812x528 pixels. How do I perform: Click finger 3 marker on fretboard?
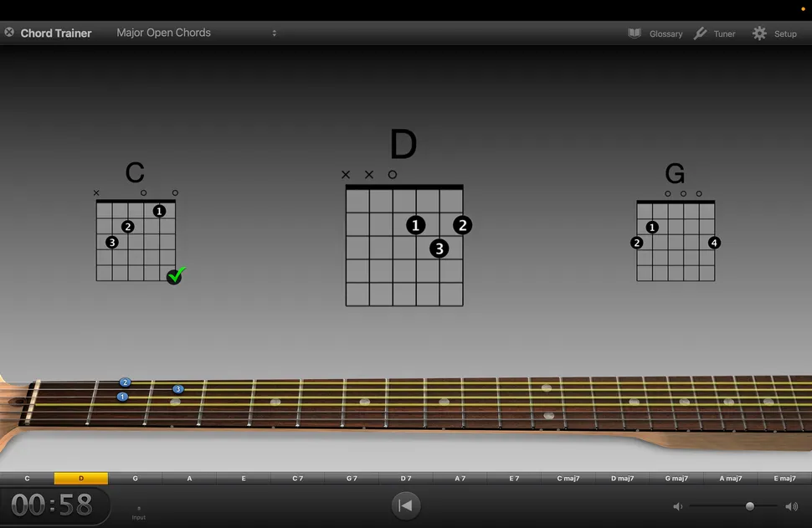pyautogui.click(x=178, y=389)
